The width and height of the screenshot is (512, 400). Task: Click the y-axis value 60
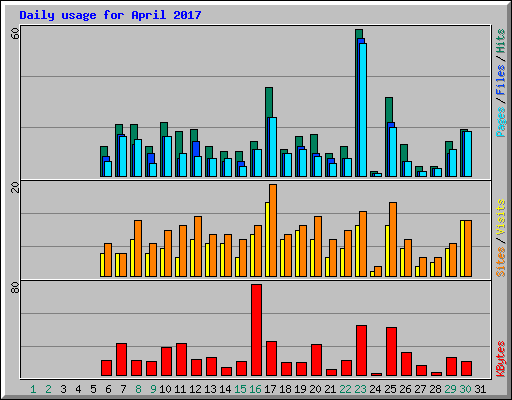[15, 33]
